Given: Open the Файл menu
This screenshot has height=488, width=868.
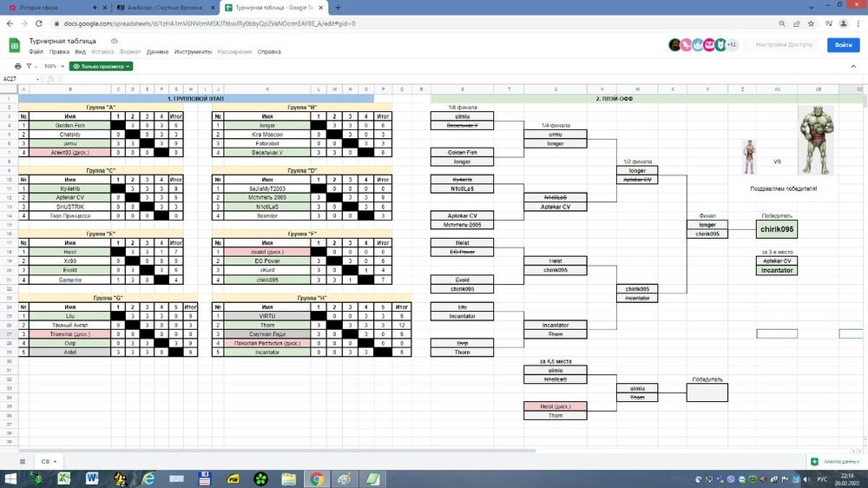Looking at the screenshot, I should click(36, 52).
